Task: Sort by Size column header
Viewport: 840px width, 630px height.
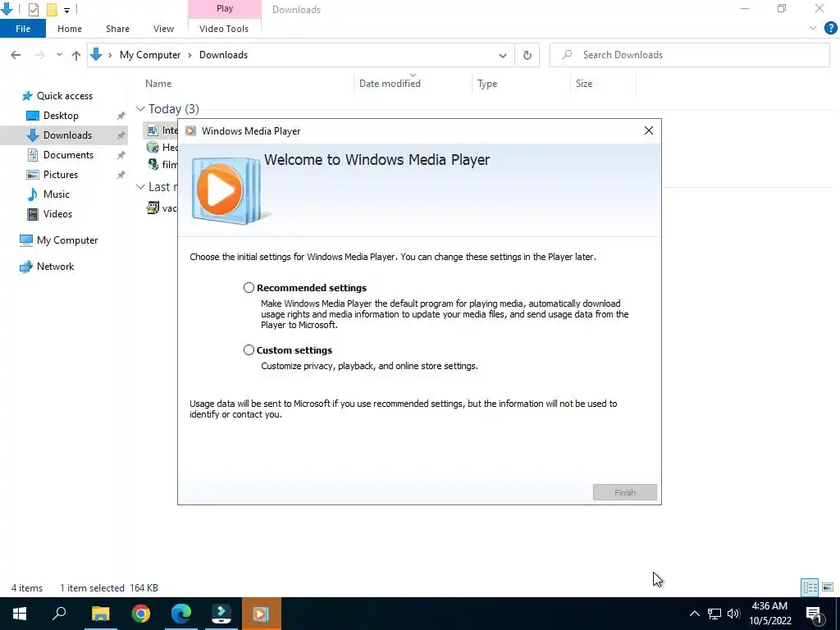Action: point(584,84)
